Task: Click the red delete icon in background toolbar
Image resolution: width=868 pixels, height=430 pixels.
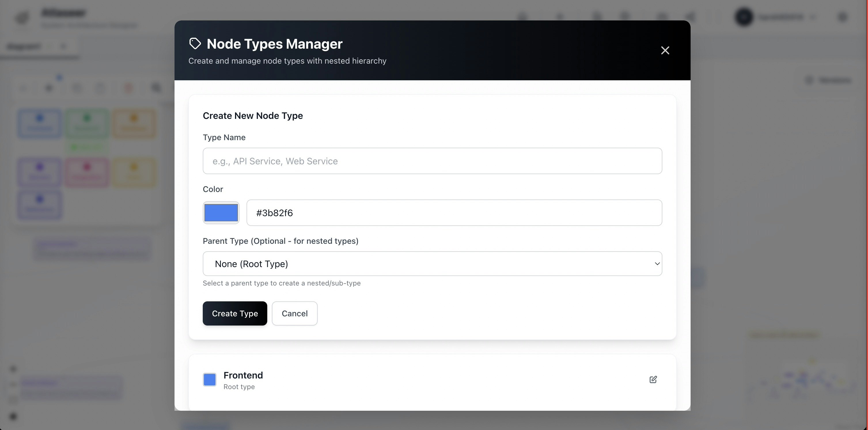Action: tap(128, 88)
